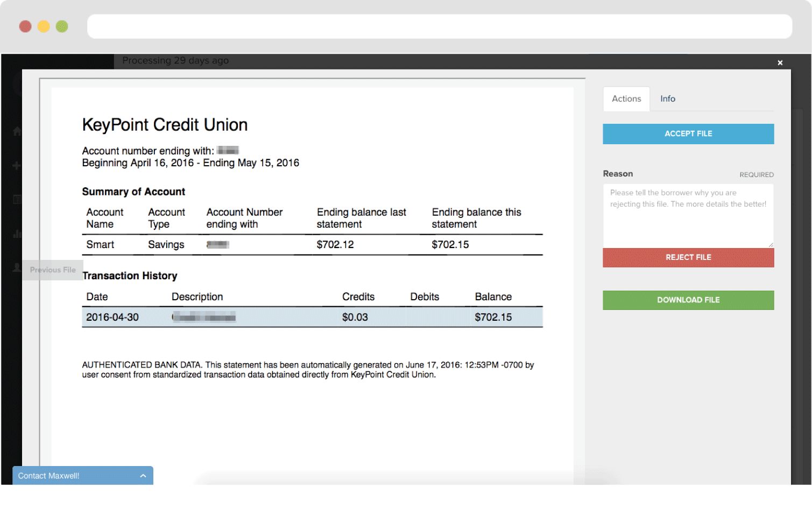The width and height of the screenshot is (812, 529).
Task: Click the Debits column header
Action: coord(425,297)
